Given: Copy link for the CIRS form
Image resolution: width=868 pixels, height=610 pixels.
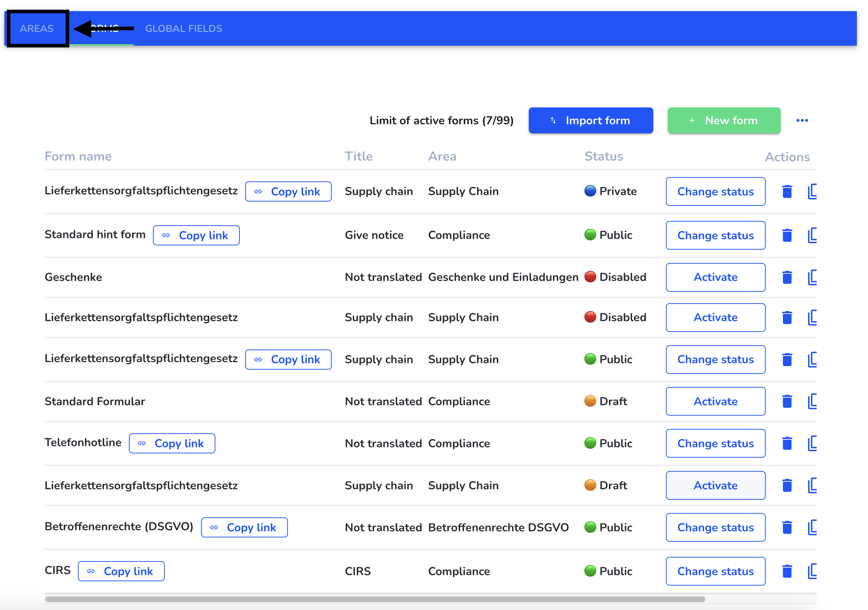Looking at the screenshot, I should coord(121,572).
